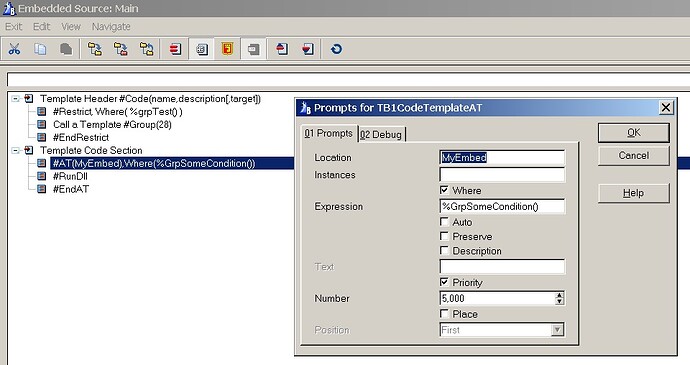Image resolution: width=690 pixels, height=365 pixels.
Task: Collapse the Template Code Section node
Action: (x=15, y=150)
